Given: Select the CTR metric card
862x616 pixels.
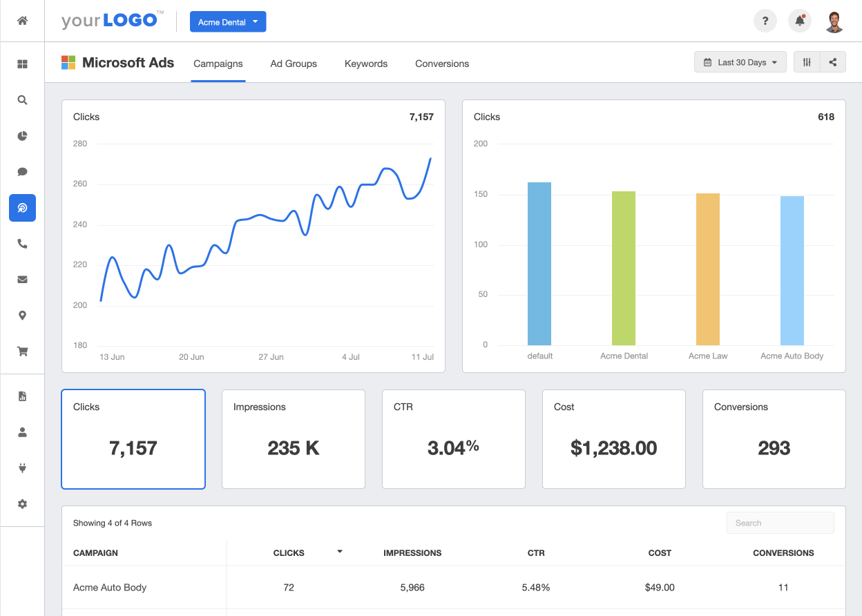Looking at the screenshot, I should point(453,439).
